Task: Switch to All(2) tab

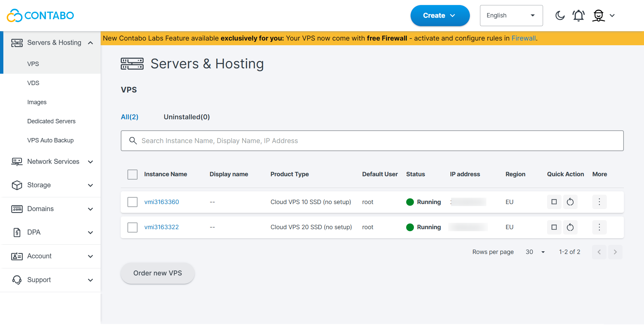Action: point(129,117)
